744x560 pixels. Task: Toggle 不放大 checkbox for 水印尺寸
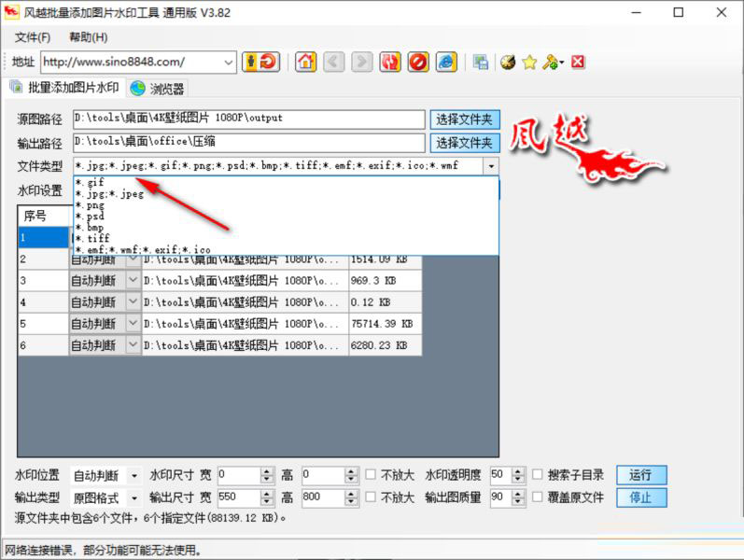[371, 474]
